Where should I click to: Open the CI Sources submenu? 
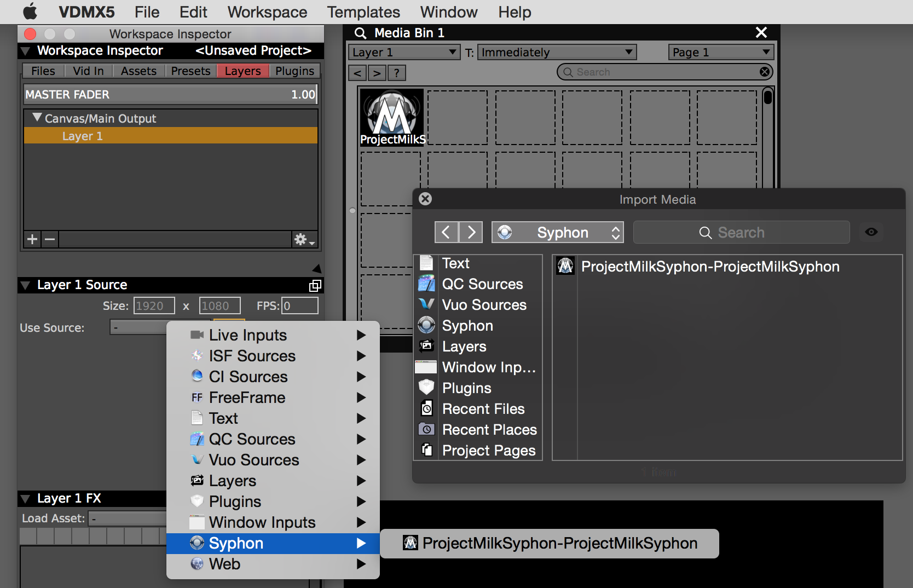[273, 377]
